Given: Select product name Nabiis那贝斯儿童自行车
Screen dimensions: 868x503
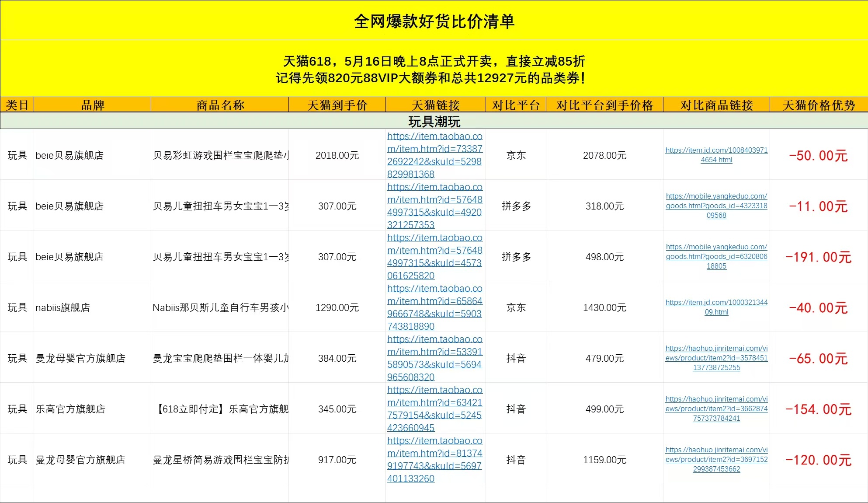Looking at the screenshot, I should [x=220, y=307].
